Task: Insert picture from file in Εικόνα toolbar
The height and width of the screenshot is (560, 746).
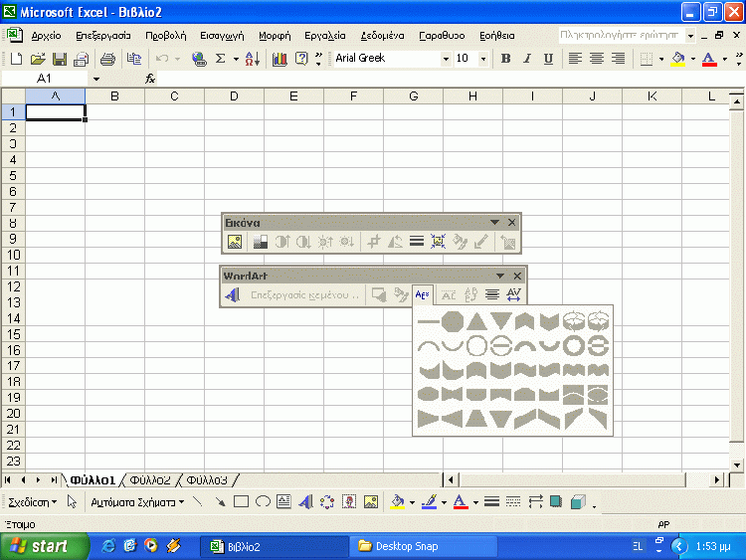Action: 235,242
